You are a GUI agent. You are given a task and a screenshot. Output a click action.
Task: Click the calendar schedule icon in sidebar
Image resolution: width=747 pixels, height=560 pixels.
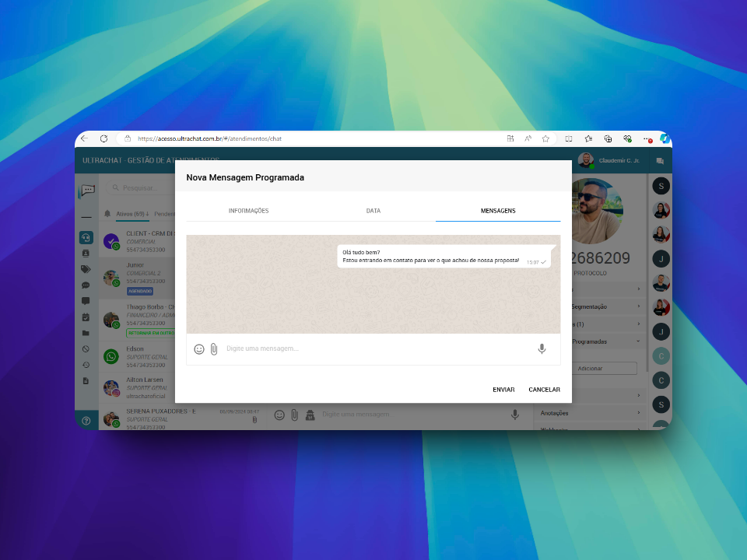point(86,317)
